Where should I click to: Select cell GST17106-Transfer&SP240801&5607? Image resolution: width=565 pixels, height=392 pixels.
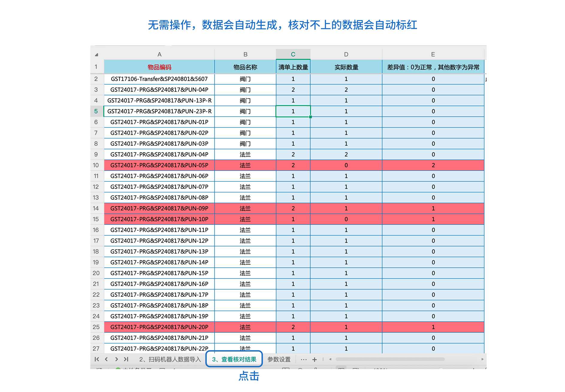(x=159, y=79)
